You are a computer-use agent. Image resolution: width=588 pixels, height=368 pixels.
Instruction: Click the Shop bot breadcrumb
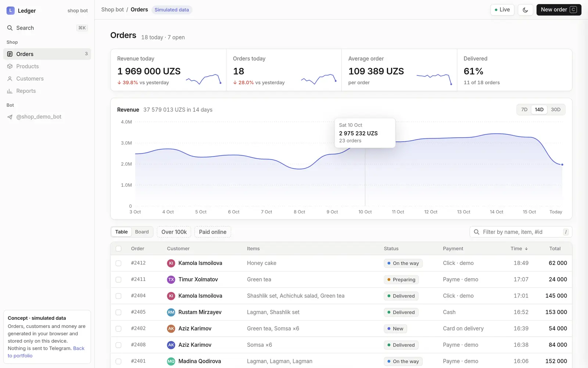(112, 10)
